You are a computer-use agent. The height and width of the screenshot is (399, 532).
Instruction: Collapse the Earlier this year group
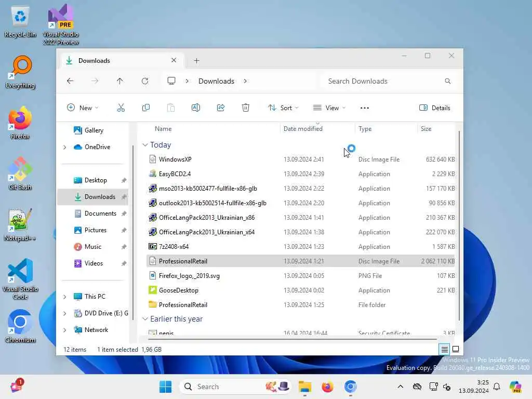(145, 319)
